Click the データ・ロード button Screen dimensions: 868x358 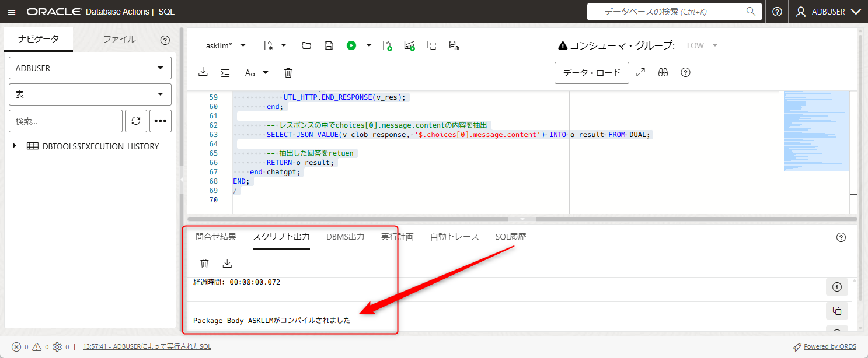[x=592, y=73]
